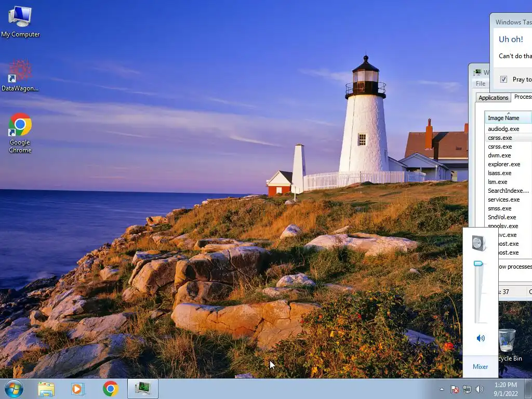Toggle the 'Pray to' checkbox
This screenshot has width=532, height=399.
tap(503, 79)
